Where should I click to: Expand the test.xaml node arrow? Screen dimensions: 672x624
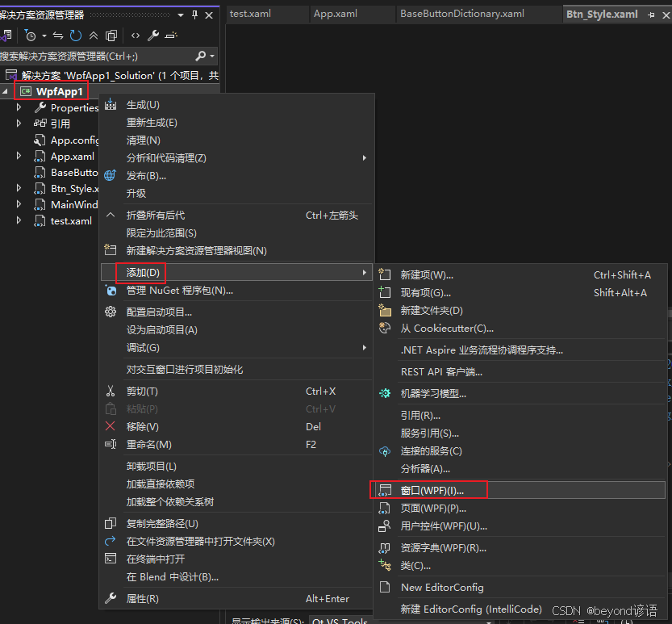point(19,220)
